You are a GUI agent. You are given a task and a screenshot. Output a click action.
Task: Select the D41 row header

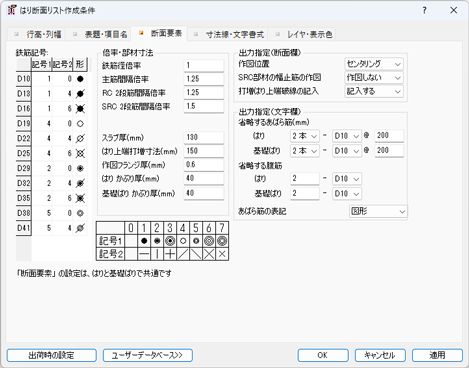pos(24,228)
